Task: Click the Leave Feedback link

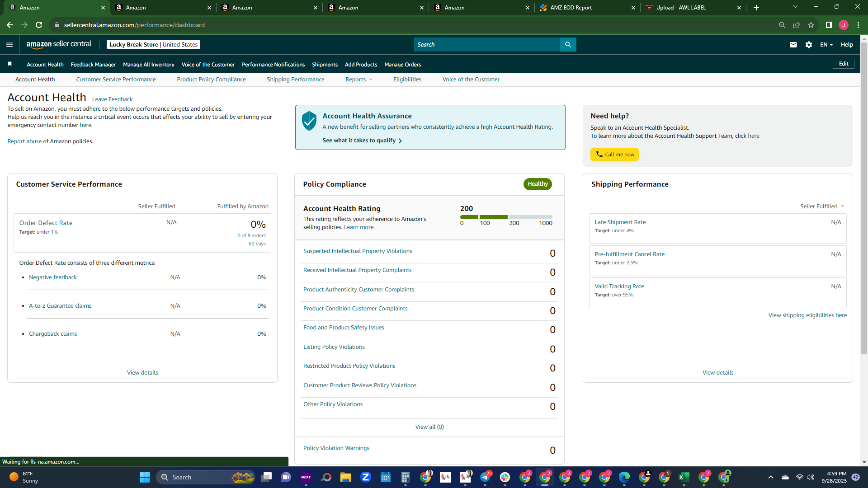Action: tap(112, 99)
